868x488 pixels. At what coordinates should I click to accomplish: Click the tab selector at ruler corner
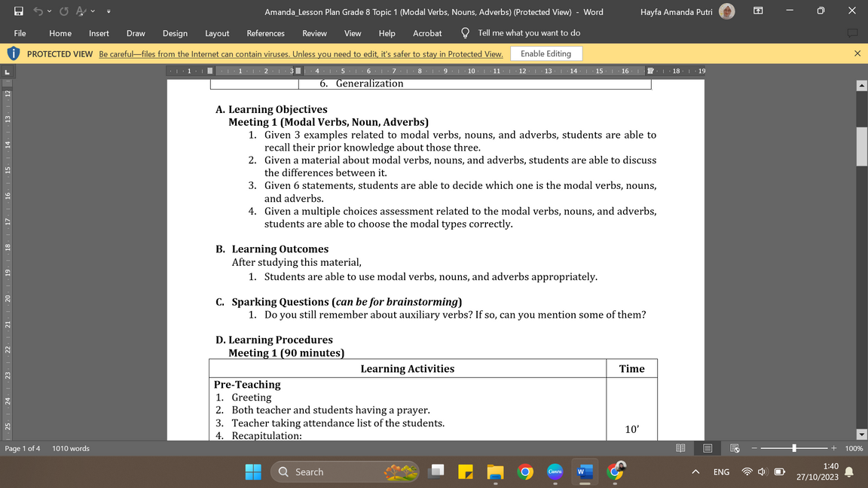tap(7, 72)
